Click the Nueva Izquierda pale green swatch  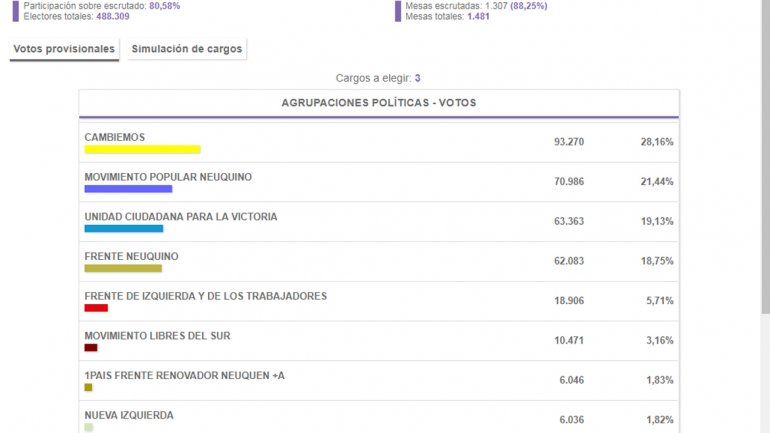tap(88, 427)
